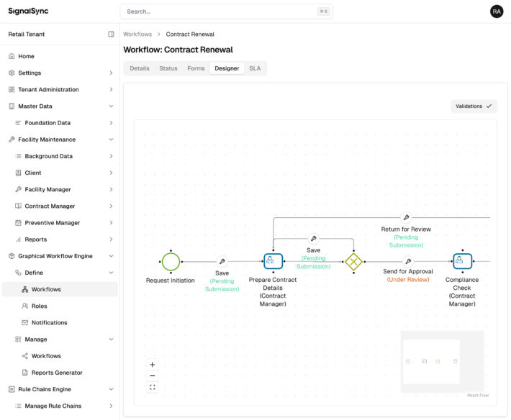Viewport: 511px width, 420px height.
Task: Click the sidebar collapse panel icon
Action: coord(111,35)
